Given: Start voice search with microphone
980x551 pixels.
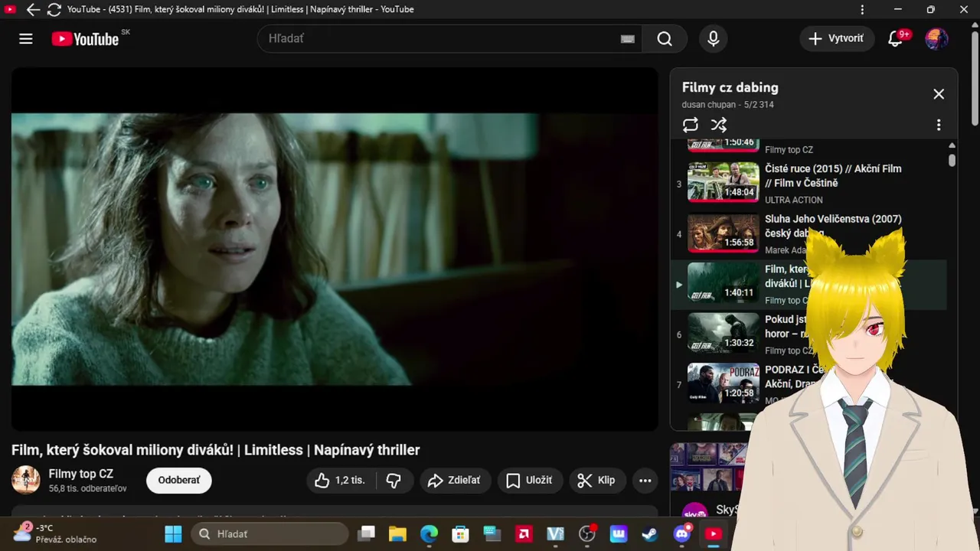Looking at the screenshot, I should (x=714, y=39).
